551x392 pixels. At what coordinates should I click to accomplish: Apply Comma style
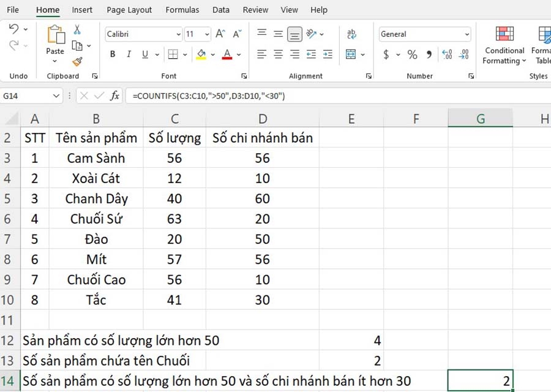tap(429, 54)
